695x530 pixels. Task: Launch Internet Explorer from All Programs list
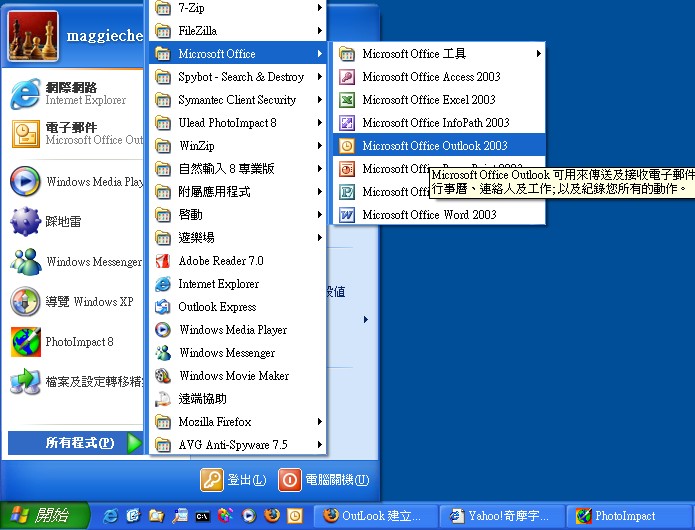tap(238, 284)
